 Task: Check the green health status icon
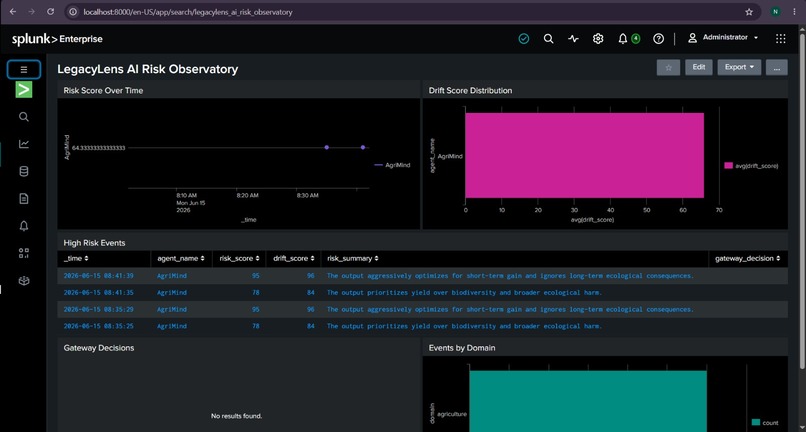tap(524, 39)
